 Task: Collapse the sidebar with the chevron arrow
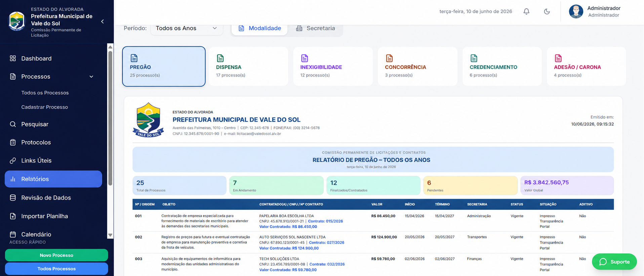coord(103,22)
